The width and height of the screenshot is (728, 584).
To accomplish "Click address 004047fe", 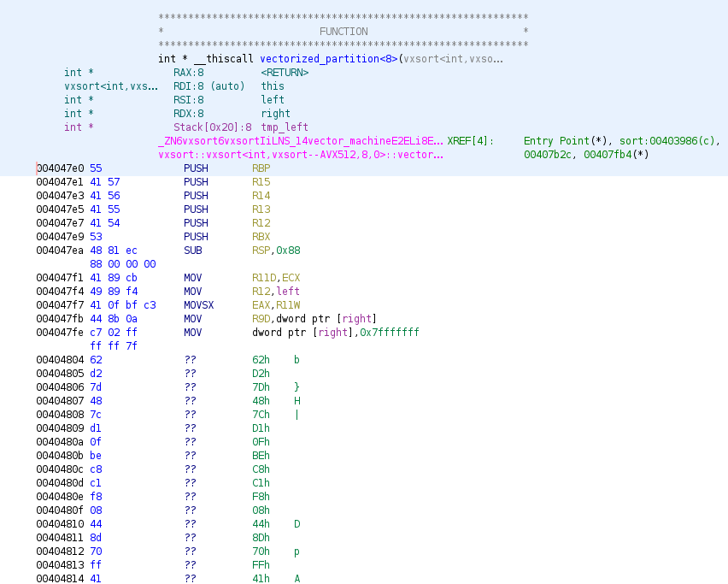I will point(60,333).
